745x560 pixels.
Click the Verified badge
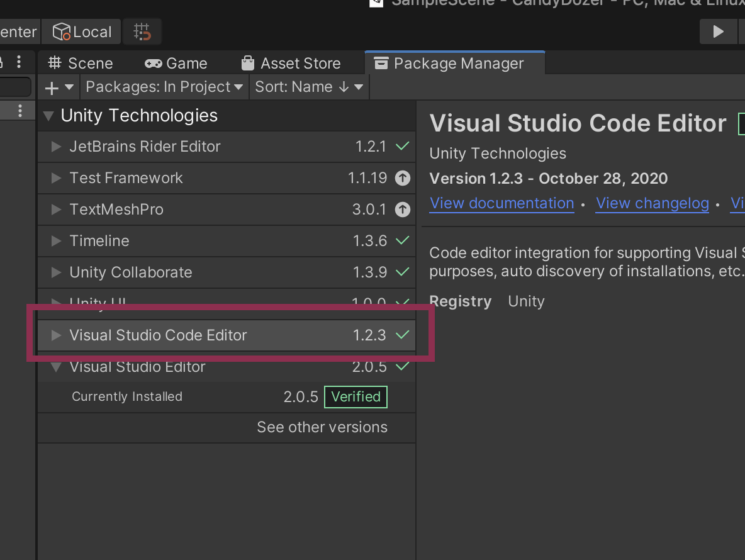click(x=356, y=396)
